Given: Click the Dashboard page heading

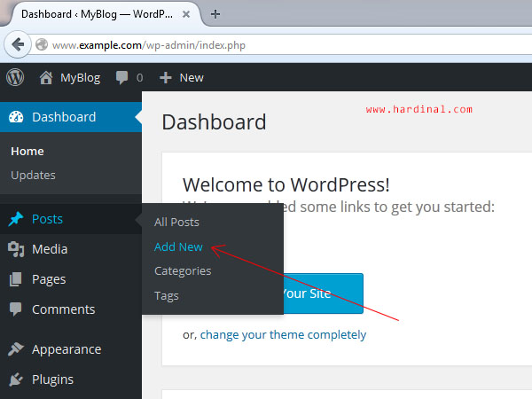Looking at the screenshot, I should coord(214,122).
